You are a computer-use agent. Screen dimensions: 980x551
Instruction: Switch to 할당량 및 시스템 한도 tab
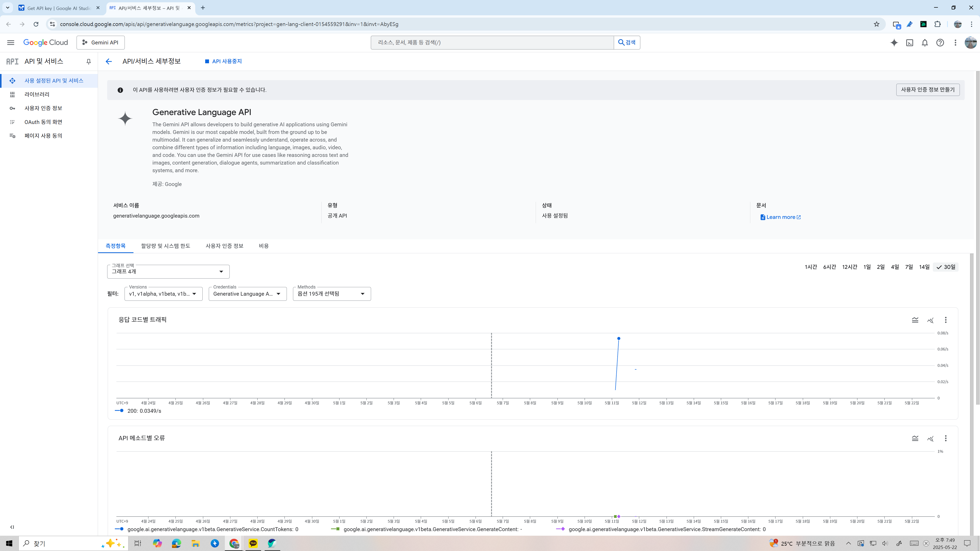(x=165, y=246)
